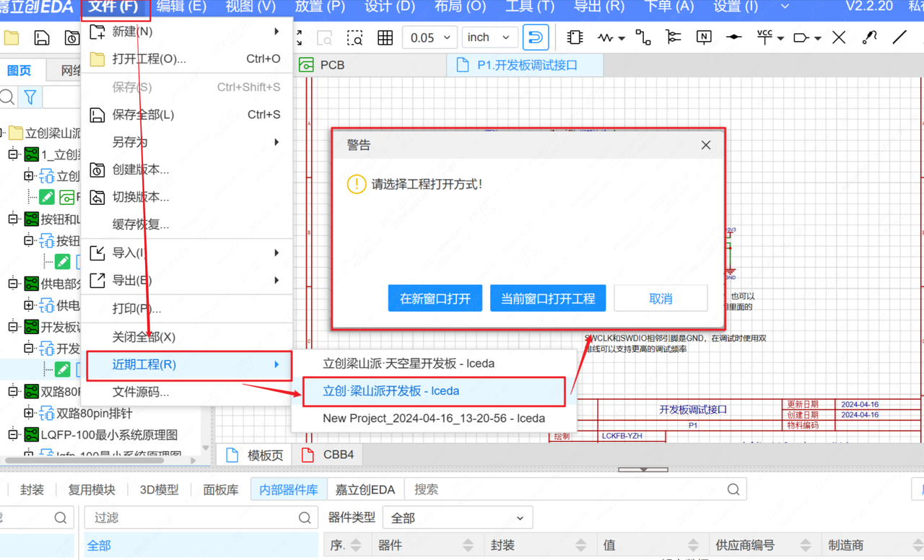Viewport: 924px width, 560px height.
Task: Select the line drawing tool
Action: point(899,38)
